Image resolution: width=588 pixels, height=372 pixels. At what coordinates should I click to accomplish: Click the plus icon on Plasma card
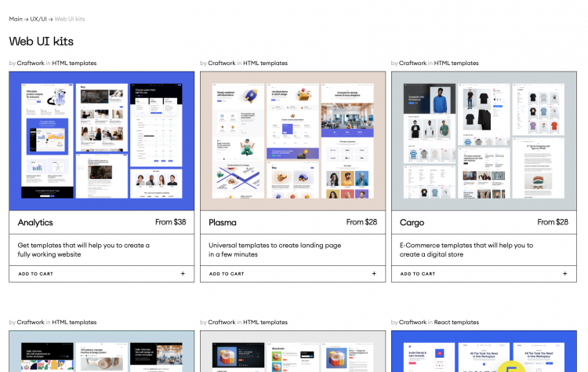(374, 274)
